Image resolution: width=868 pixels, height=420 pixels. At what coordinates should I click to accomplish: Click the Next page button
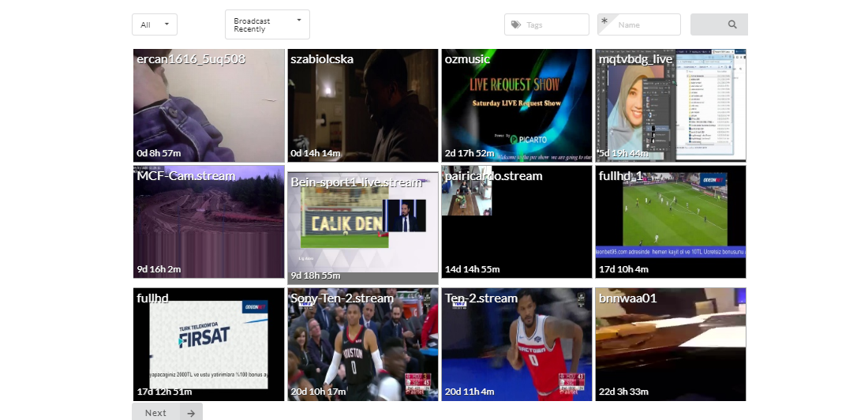tap(167, 413)
